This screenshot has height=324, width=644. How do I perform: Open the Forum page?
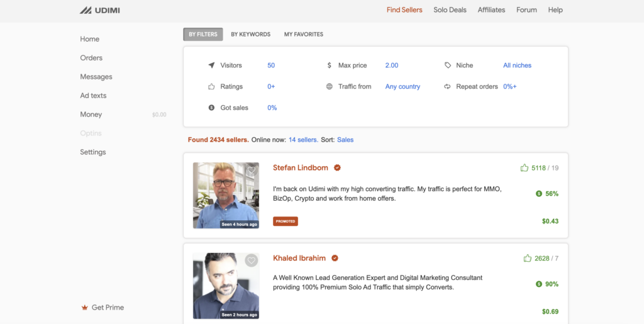click(x=526, y=10)
